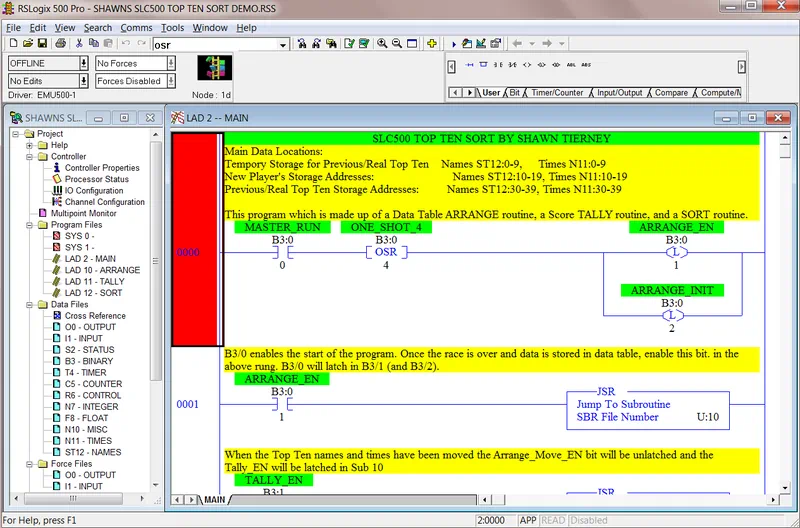This screenshot has height=528, width=800.
Task: Open the Tools menu
Action: (172, 28)
